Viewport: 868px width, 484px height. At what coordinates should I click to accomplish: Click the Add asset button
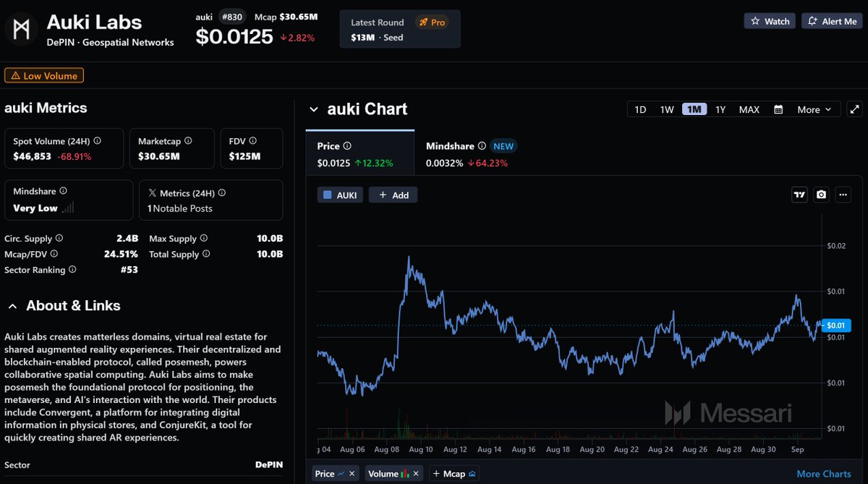(393, 195)
